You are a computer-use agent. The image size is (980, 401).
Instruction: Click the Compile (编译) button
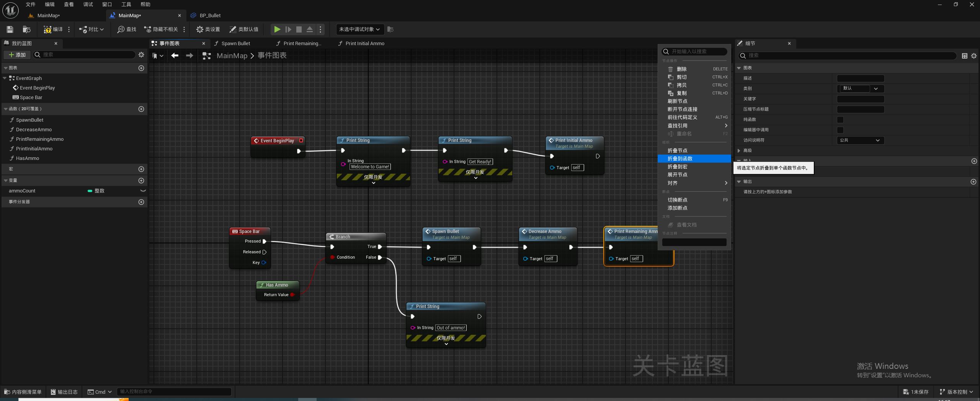tap(53, 29)
